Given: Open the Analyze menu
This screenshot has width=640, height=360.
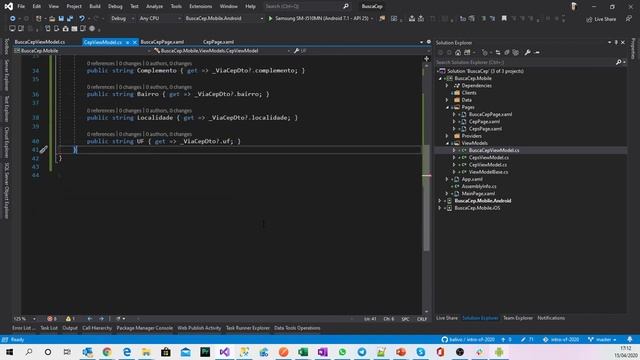Looking at the screenshot, I should [154, 7].
